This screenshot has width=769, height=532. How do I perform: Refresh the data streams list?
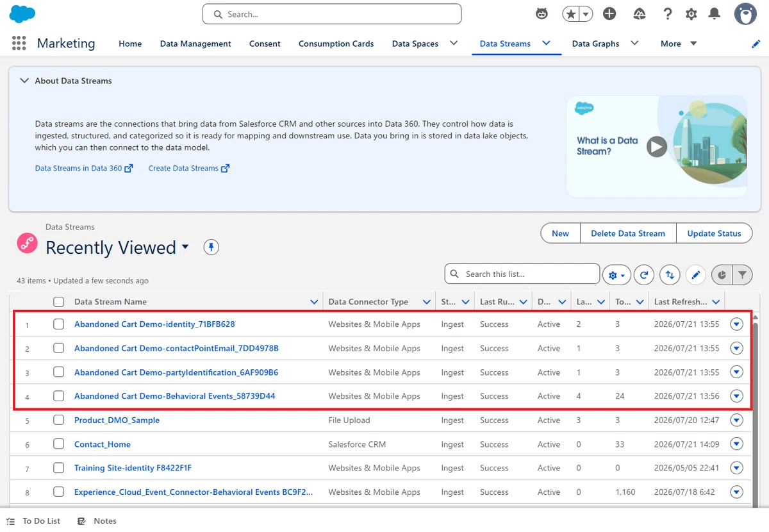click(x=644, y=275)
